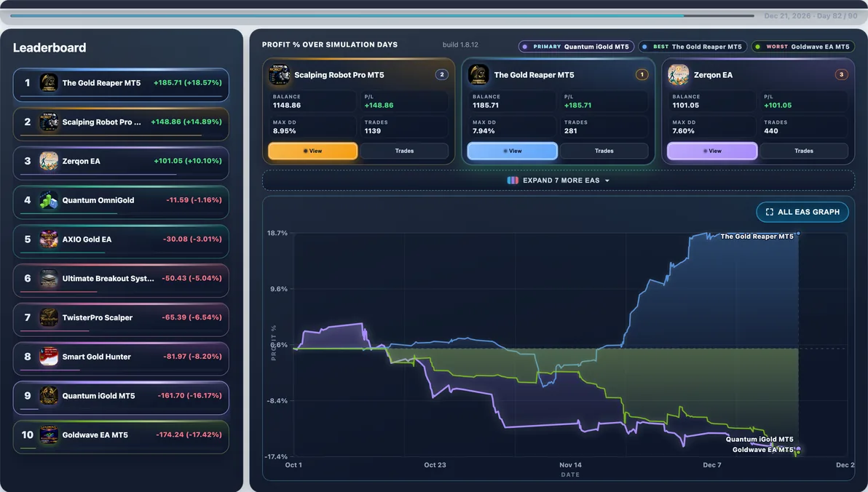Click The Gold Reaper MT5 chart endpoint marker
The width and height of the screenshot is (868, 492).
click(797, 234)
